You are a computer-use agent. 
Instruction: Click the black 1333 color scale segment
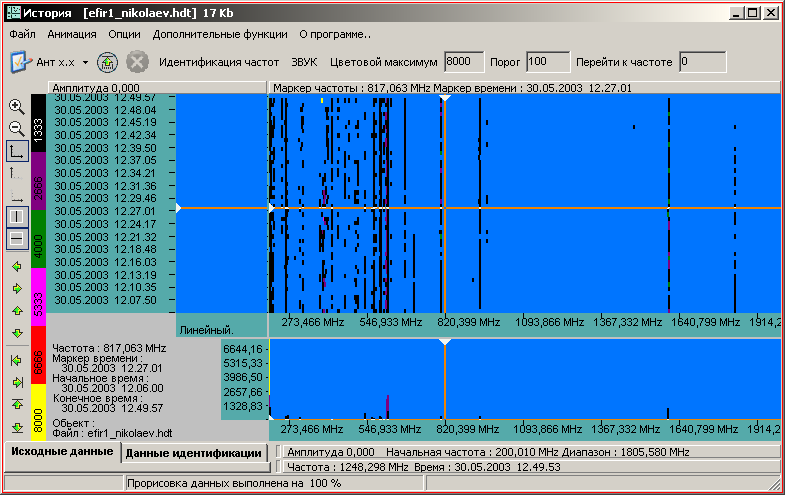click(x=39, y=124)
